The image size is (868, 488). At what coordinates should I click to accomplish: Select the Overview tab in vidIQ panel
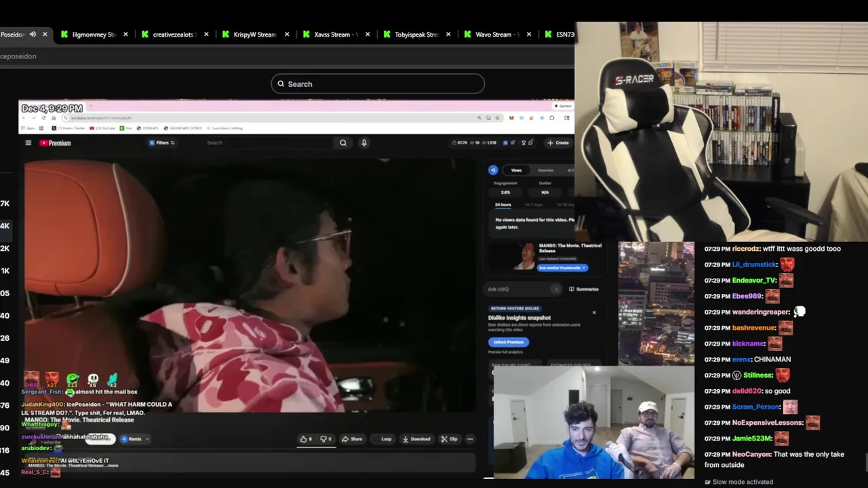(545, 170)
